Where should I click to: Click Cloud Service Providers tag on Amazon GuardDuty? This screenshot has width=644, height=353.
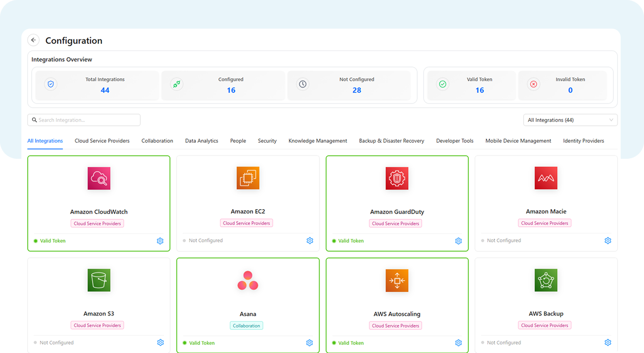click(396, 223)
